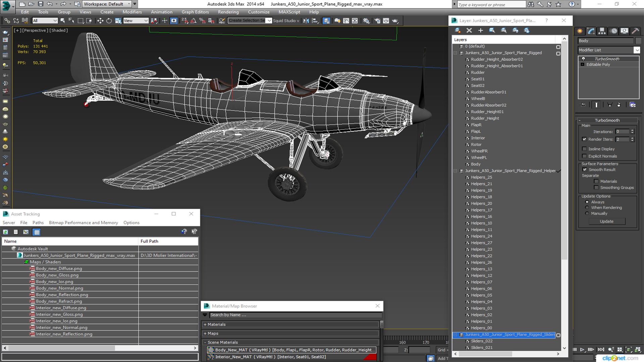Viewport: 644px width, 362px height.
Task: Click the Save File icon in title bar
Action: click(40, 4)
